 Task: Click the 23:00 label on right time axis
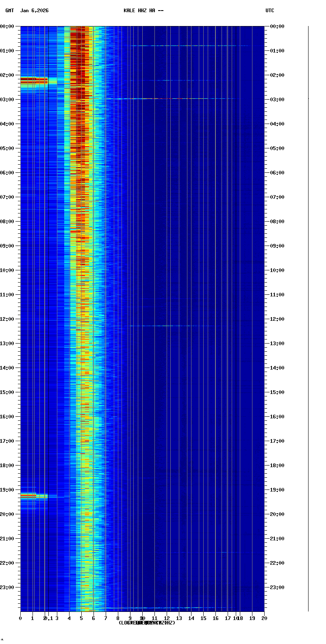278,587
